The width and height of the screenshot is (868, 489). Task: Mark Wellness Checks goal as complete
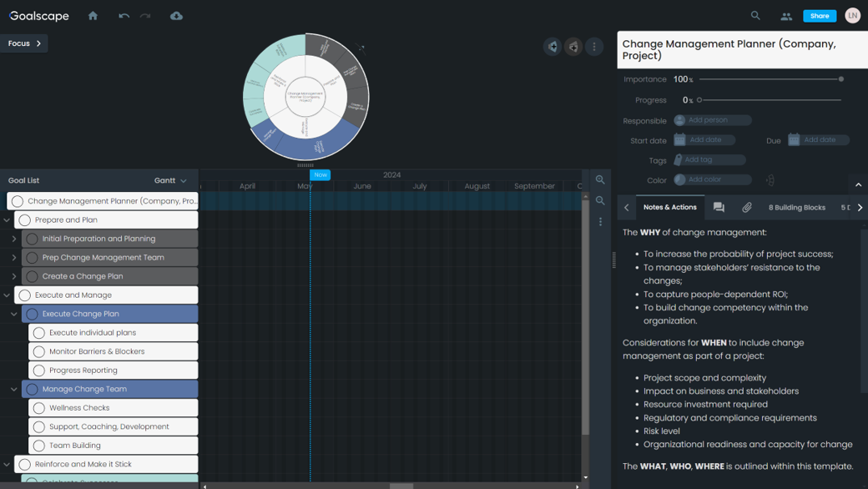click(39, 408)
